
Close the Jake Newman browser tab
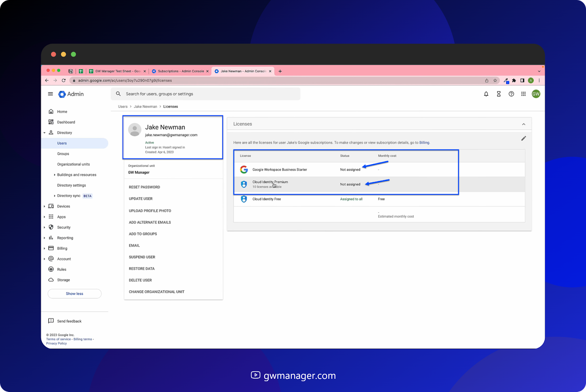tap(270, 71)
